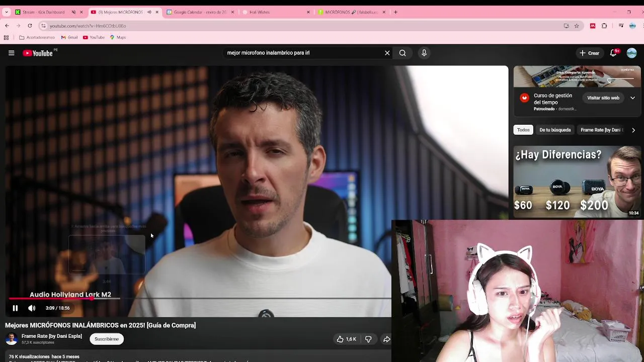This screenshot has height=362, width=644.
Task: Open the YouTube bookmark in bookmarks bar
Action: (94, 37)
